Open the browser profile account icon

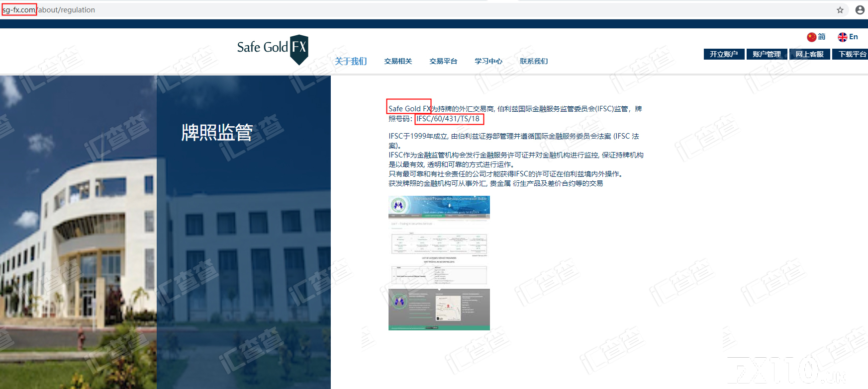(x=860, y=10)
